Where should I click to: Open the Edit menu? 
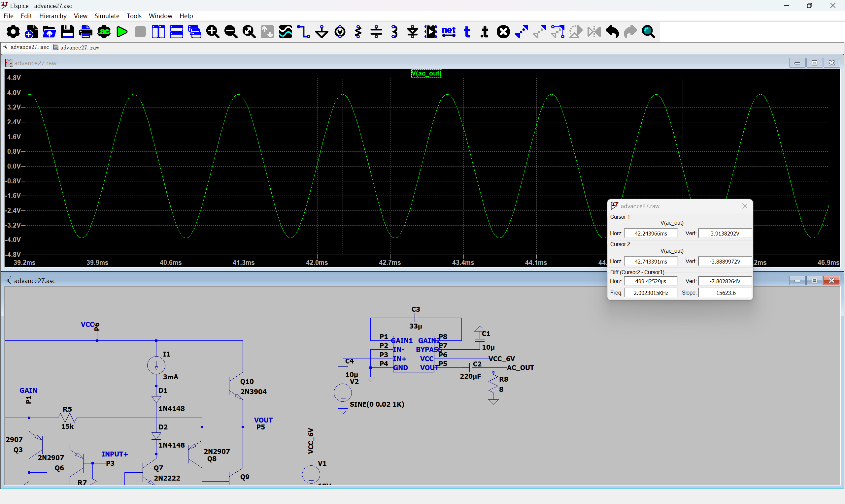tap(26, 16)
